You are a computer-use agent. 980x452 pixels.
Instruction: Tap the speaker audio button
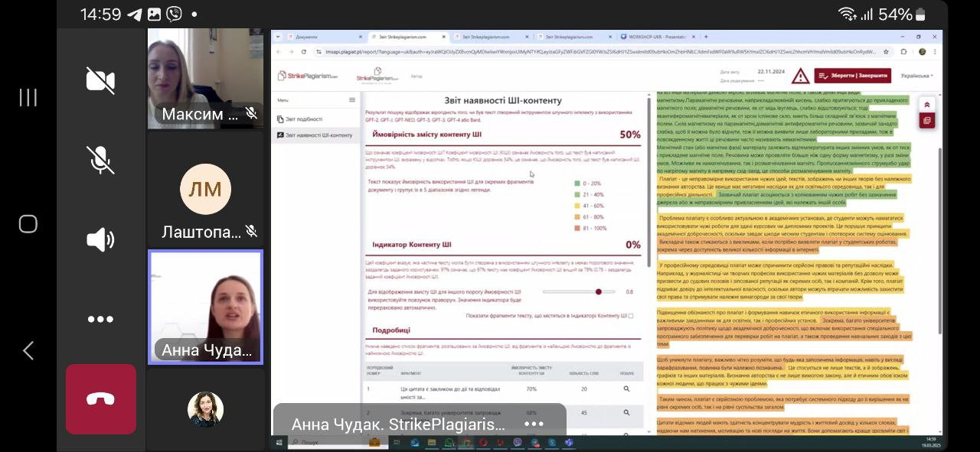pyautogui.click(x=100, y=239)
